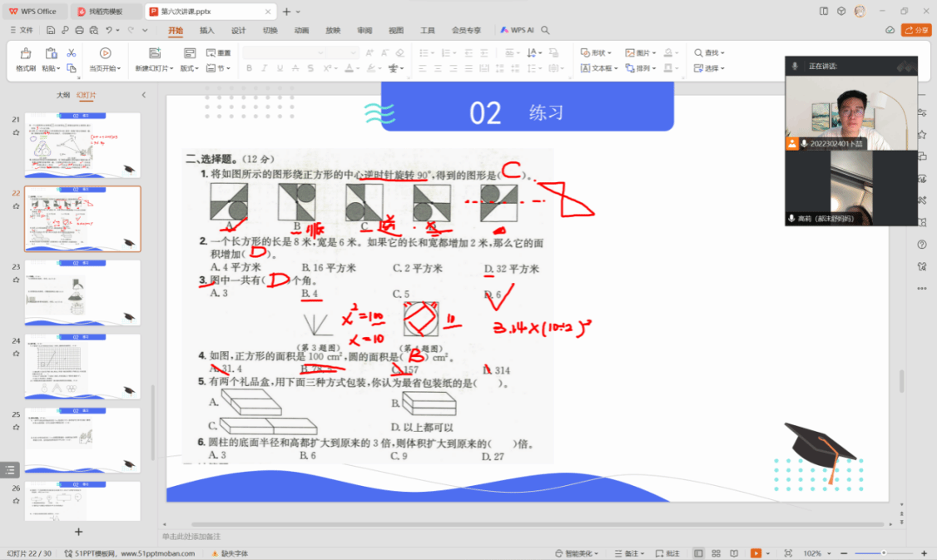
Task: Switch to the Outline (大纲) panel view
Action: 62,95
